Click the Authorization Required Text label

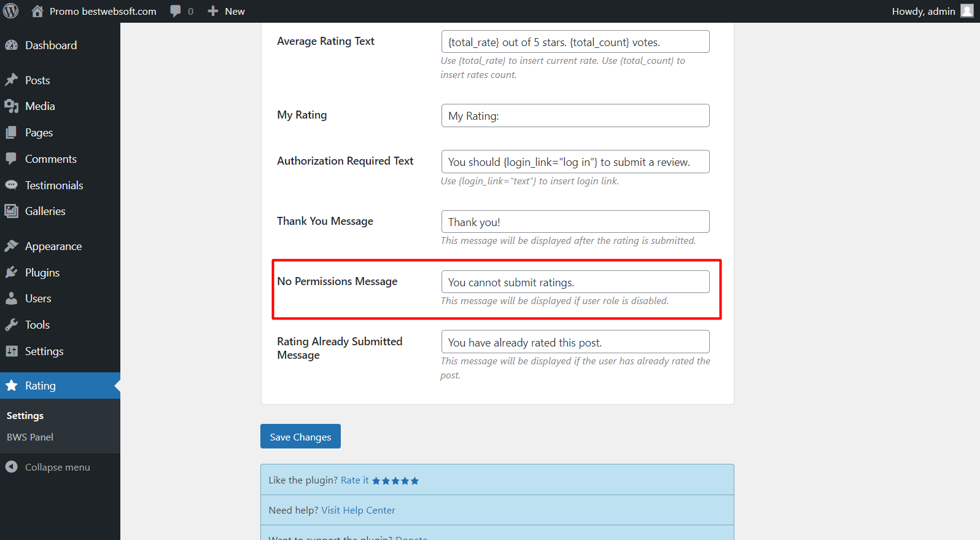(345, 161)
